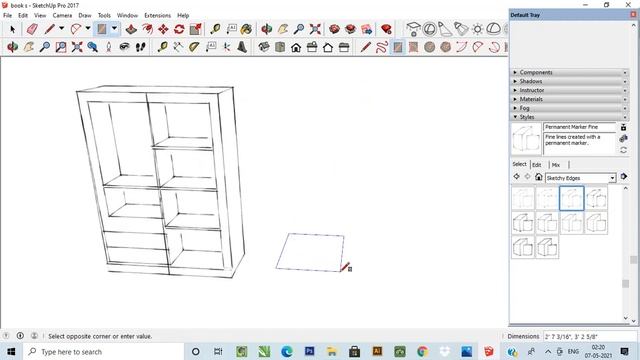This screenshot has height=360, width=640.
Task: Expand the Components panel
Action: (570, 72)
